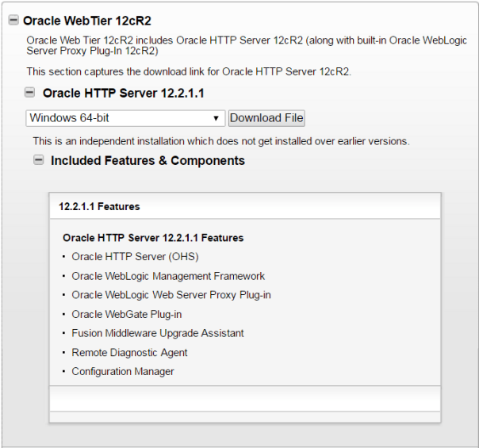479x448 pixels.
Task: Click the Download File button
Action: 266,118
